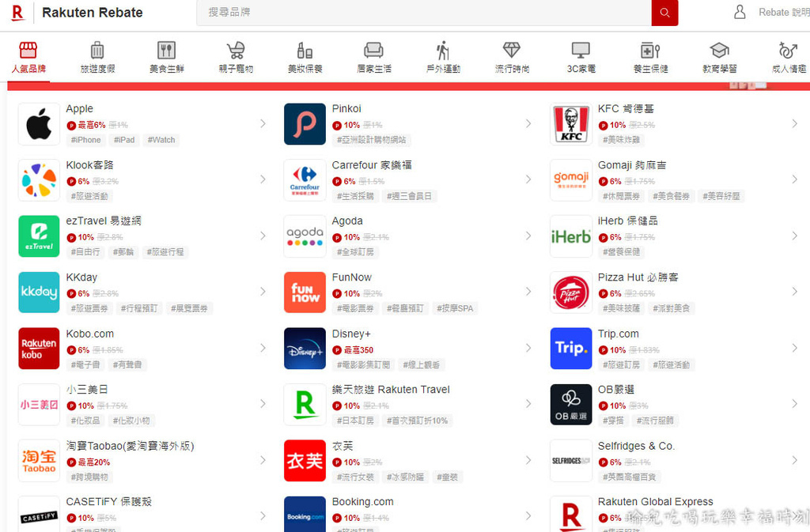Click the FunNow logo
This screenshot has width=810, height=532.
(305, 292)
